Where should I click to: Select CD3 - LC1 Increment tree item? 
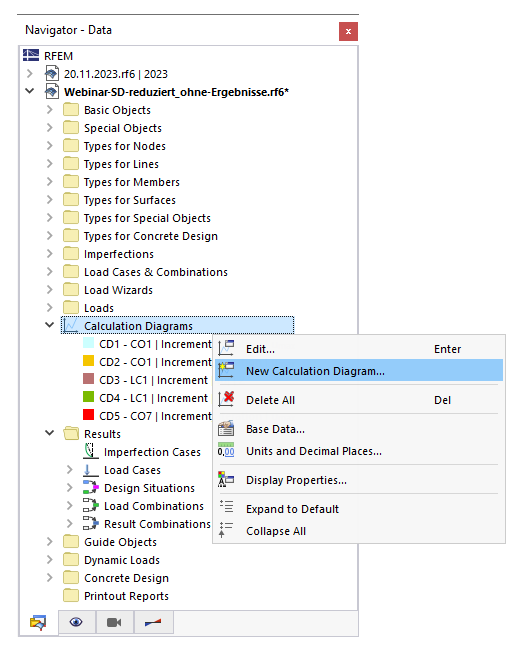pos(153,380)
